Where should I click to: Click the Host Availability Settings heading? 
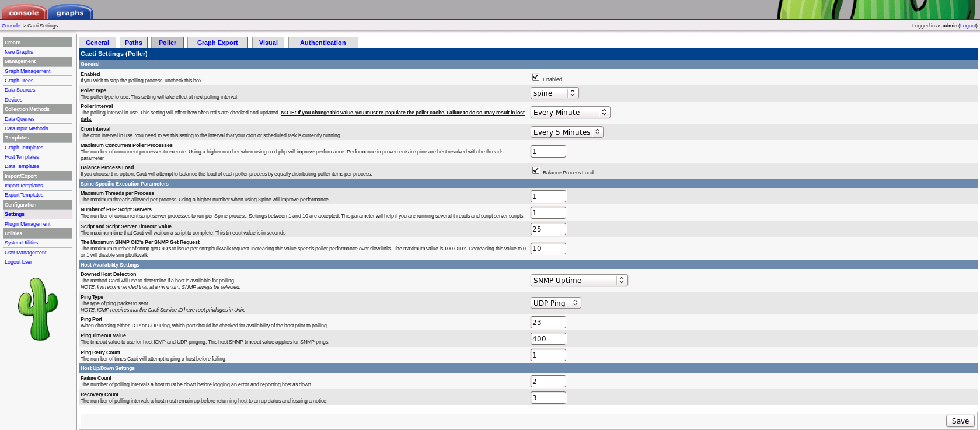110,265
